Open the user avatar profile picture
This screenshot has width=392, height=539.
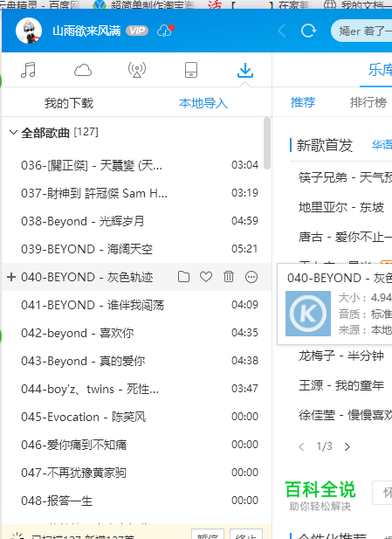(x=29, y=31)
